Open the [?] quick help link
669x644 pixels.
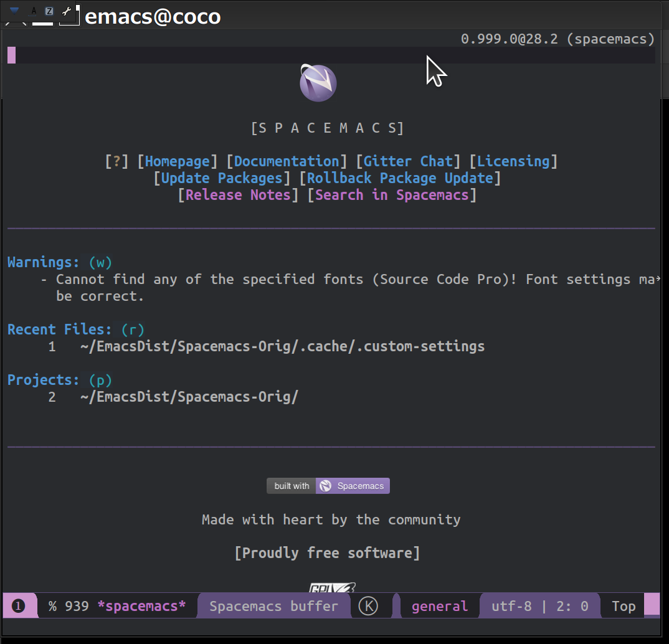[x=116, y=161]
